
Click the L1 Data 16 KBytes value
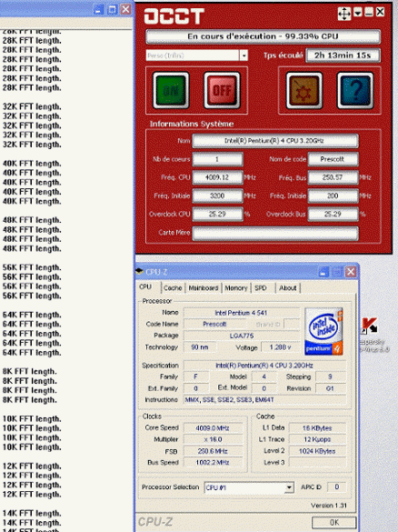[x=317, y=428]
